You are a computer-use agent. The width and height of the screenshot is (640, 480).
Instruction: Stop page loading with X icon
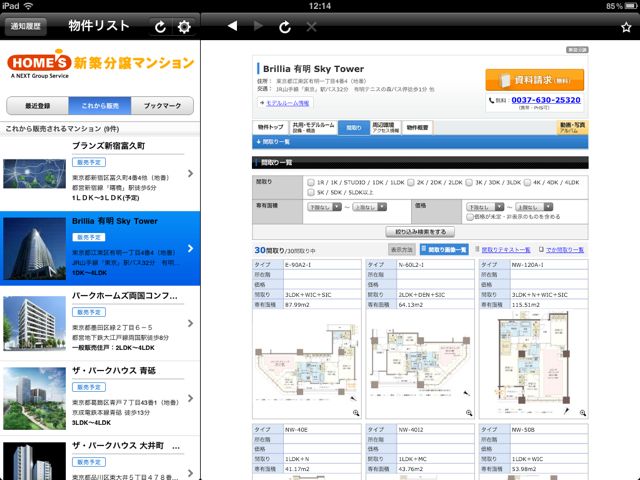coord(311,27)
